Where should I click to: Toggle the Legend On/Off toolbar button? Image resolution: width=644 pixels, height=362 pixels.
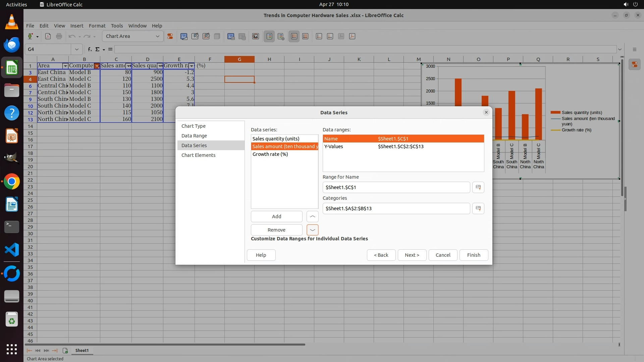pos(269,36)
